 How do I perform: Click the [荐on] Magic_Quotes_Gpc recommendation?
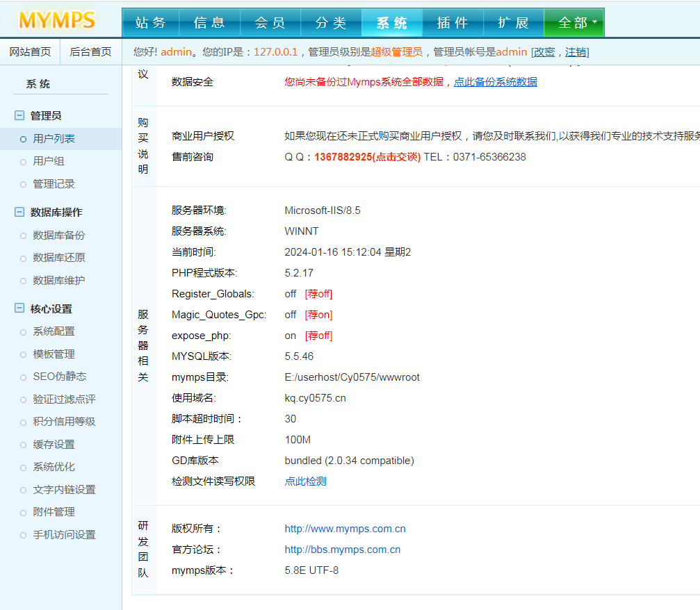tap(319, 315)
